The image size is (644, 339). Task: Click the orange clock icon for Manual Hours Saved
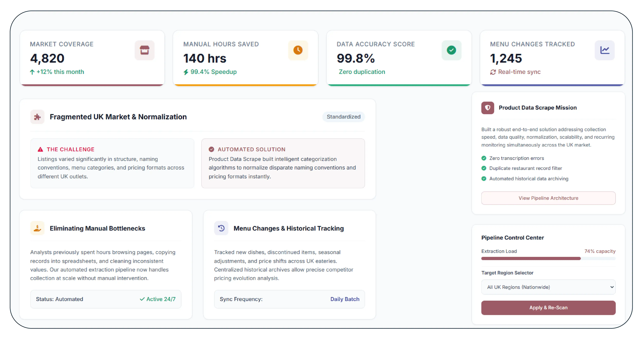(298, 50)
